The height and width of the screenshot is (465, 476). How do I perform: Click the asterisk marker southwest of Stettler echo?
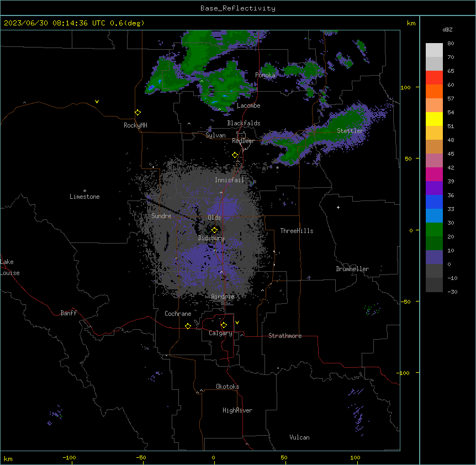[277, 167]
